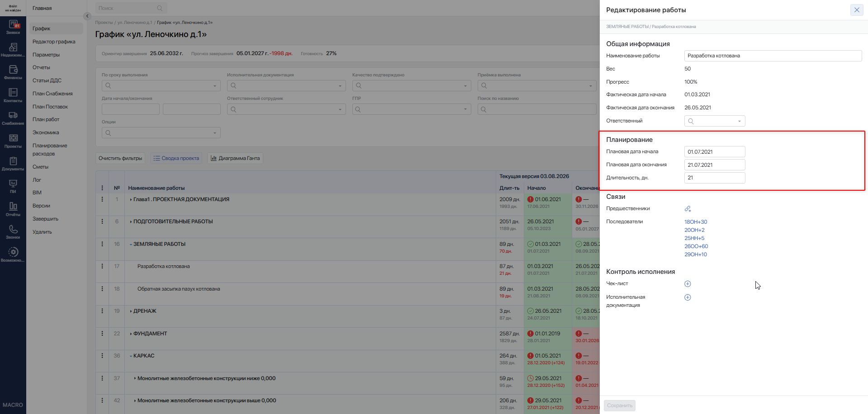The image size is (868, 414).
Task: Open row menu for Разработка котлована
Action: (x=102, y=266)
